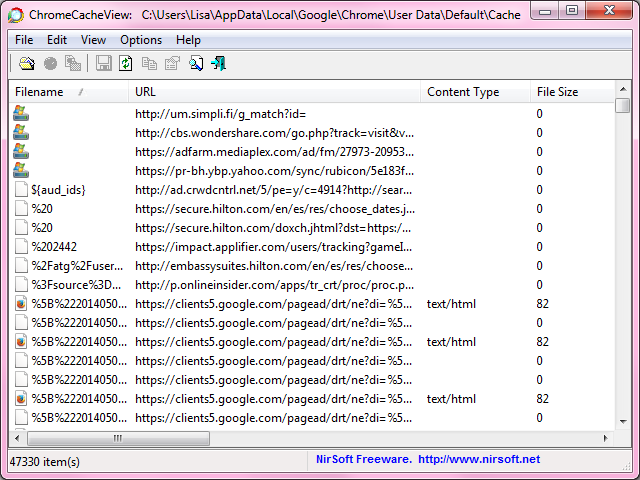Select the %2Fatg%2Fuser... filename cell
This screenshot has height=480, width=640.
pos(77,266)
